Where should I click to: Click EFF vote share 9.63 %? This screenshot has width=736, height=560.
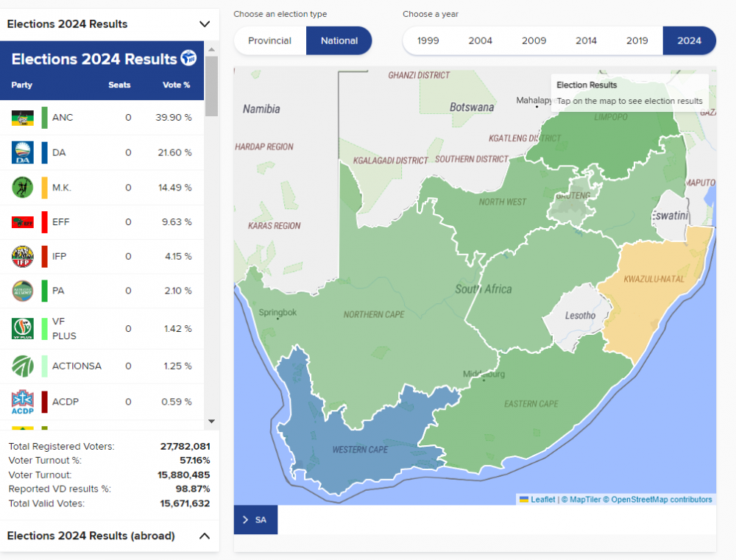click(177, 221)
